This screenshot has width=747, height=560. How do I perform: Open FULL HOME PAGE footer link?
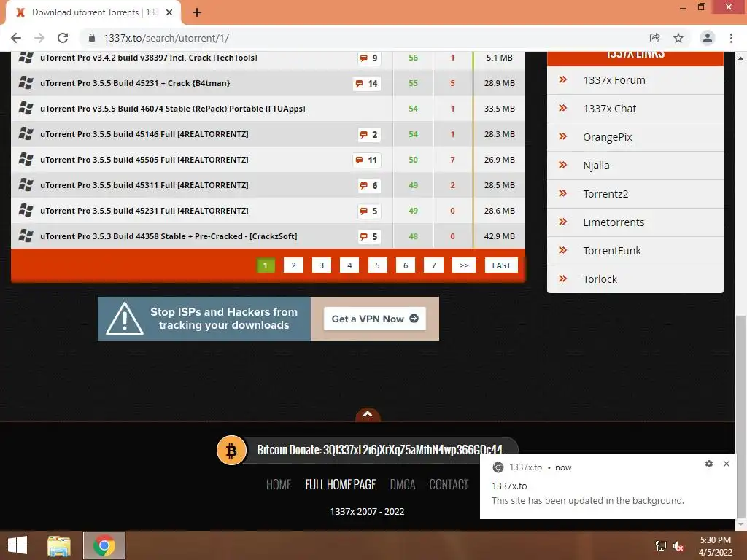tap(341, 484)
